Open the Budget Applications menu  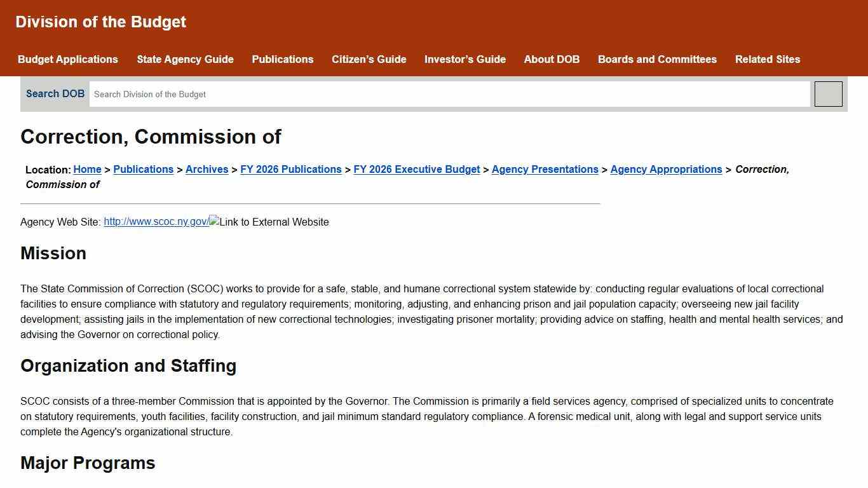pyautogui.click(x=68, y=59)
